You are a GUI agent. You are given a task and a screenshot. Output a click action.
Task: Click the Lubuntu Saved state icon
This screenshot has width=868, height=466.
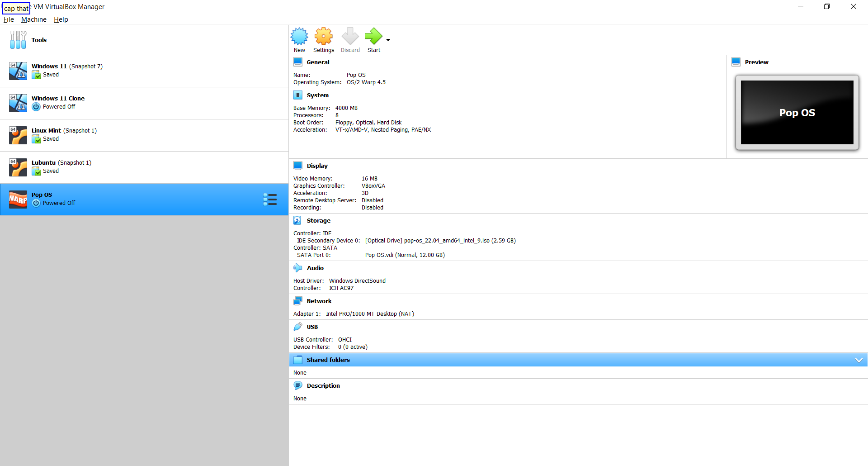tap(36, 171)
